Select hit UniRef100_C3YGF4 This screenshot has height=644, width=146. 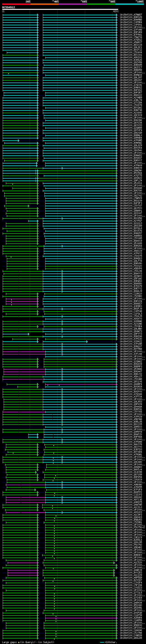pyautogui.click(x=131, y=583)
